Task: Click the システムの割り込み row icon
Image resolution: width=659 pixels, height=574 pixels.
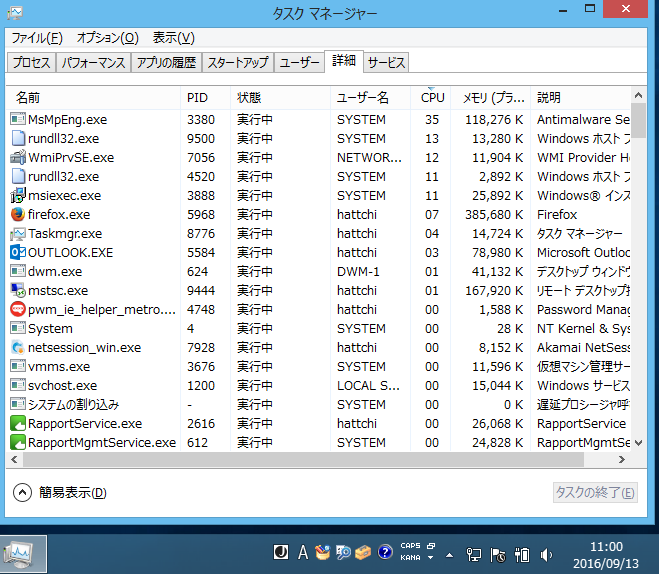Action: point(18,404)
